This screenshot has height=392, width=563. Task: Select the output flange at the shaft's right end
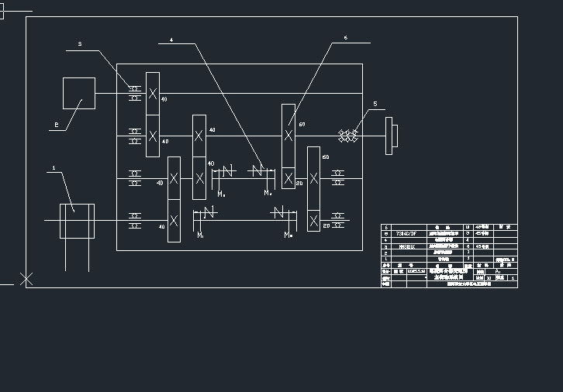click(392, 136)
